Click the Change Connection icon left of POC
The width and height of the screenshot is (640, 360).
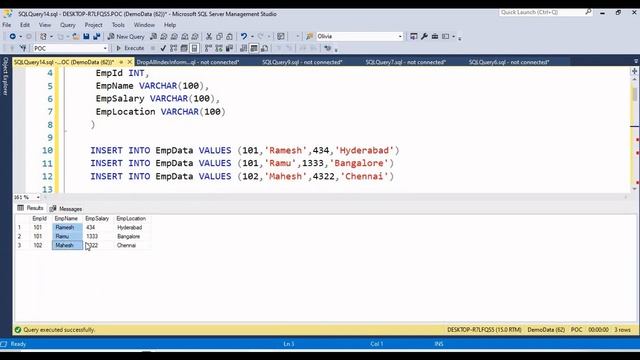[x=23, y=48]
